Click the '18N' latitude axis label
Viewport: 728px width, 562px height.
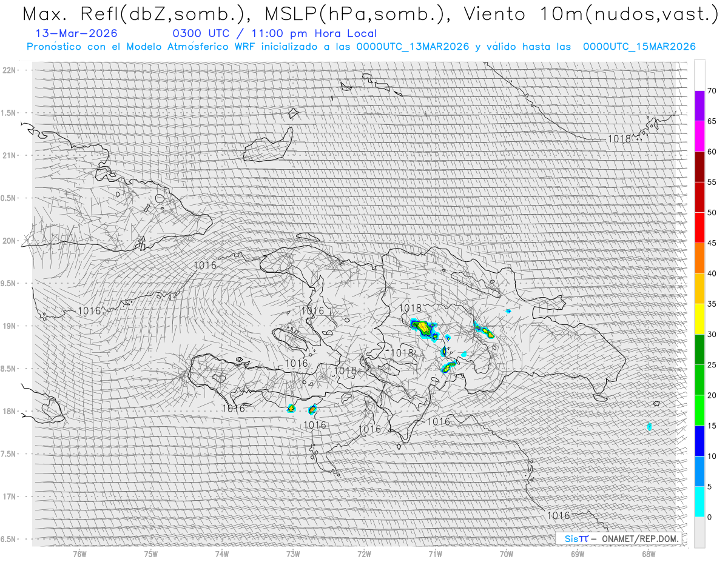[9, 411]
